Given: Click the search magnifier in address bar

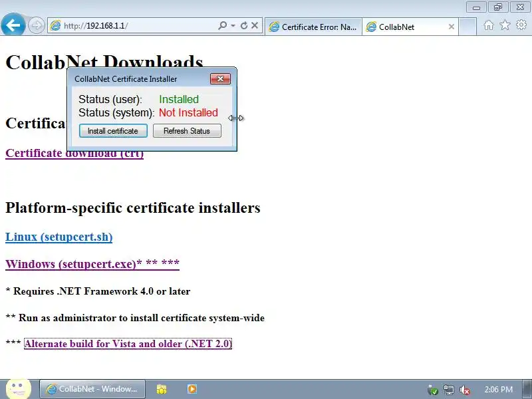Looking at the screenshot, I should point(223,25).
